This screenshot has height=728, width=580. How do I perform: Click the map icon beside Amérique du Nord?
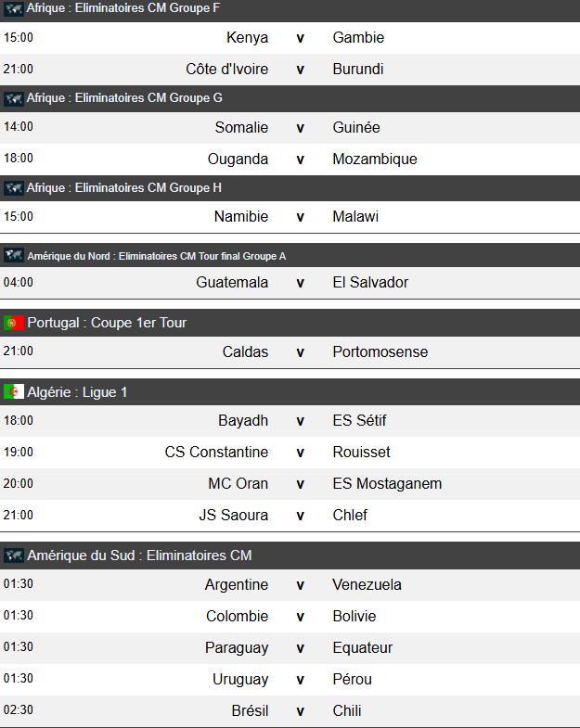[x=13, y=255]
